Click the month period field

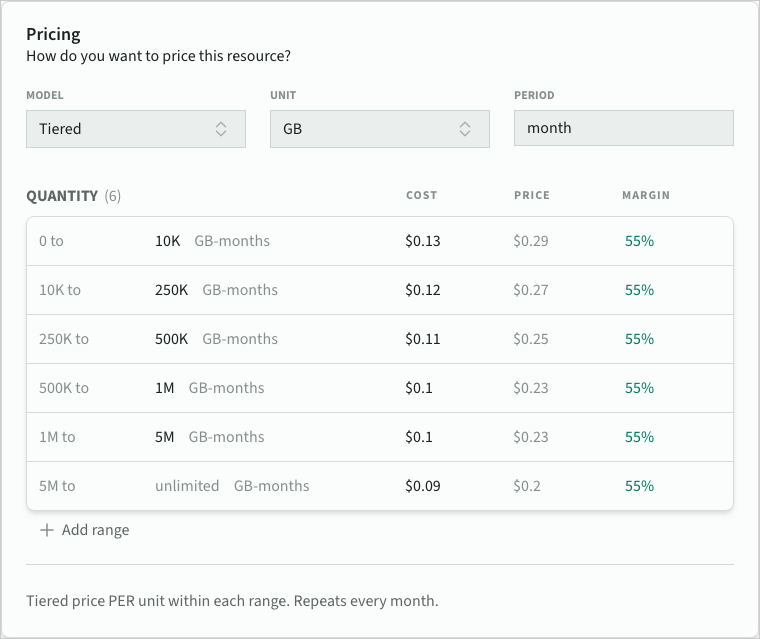(x=623, y=129)
